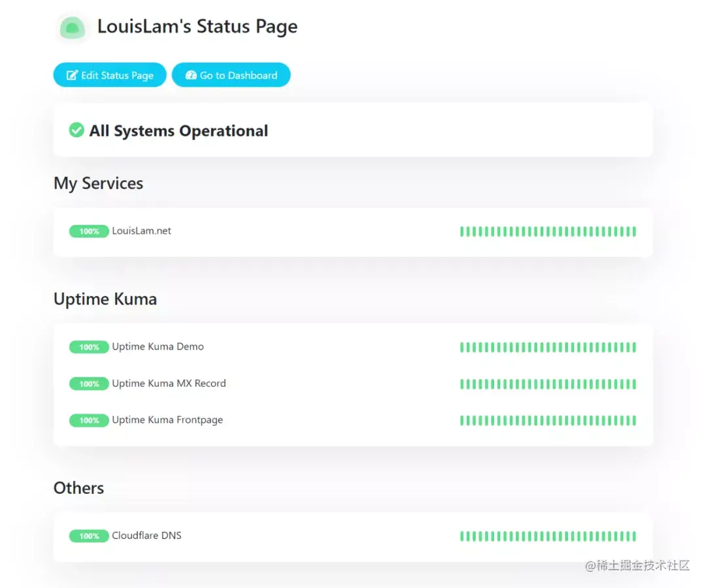Click heartbeat bar for Uptime Kuma Demo
Screen dimensions: 706x588
[548, 347]
